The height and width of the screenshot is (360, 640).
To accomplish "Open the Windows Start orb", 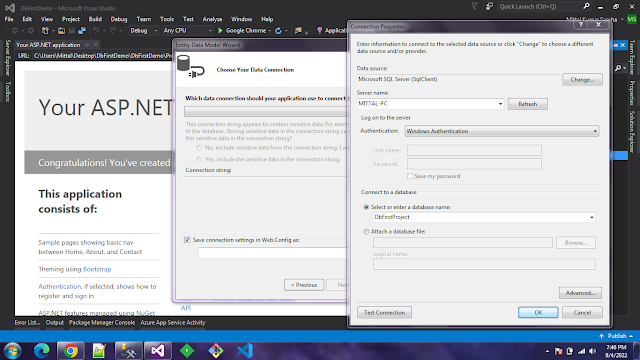I will (13, 351).
